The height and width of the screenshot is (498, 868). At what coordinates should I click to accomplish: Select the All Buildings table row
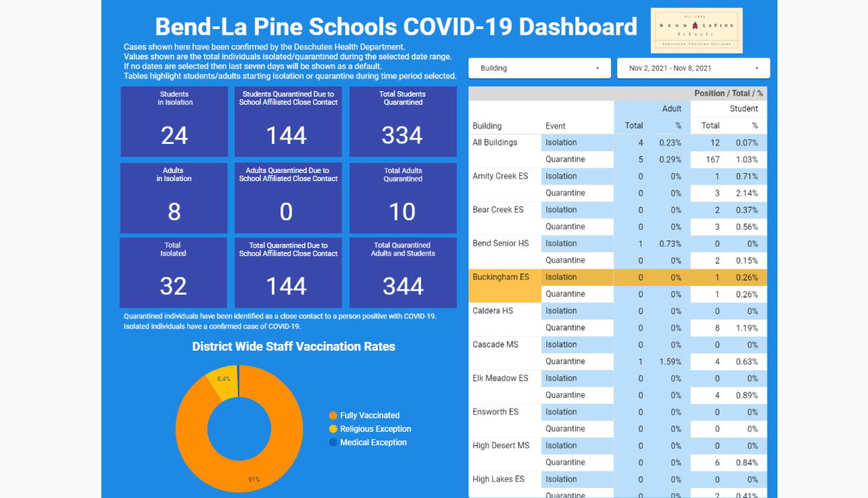click(495, 143)
